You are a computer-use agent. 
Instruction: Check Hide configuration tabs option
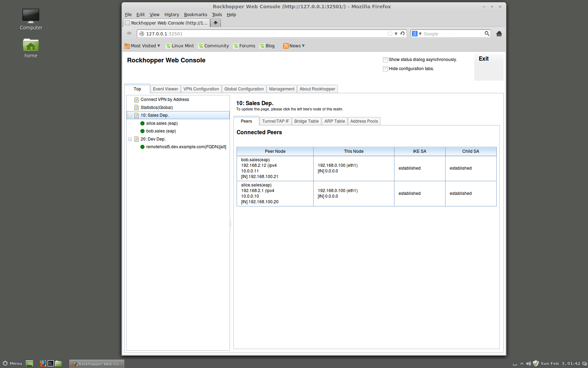385,69
